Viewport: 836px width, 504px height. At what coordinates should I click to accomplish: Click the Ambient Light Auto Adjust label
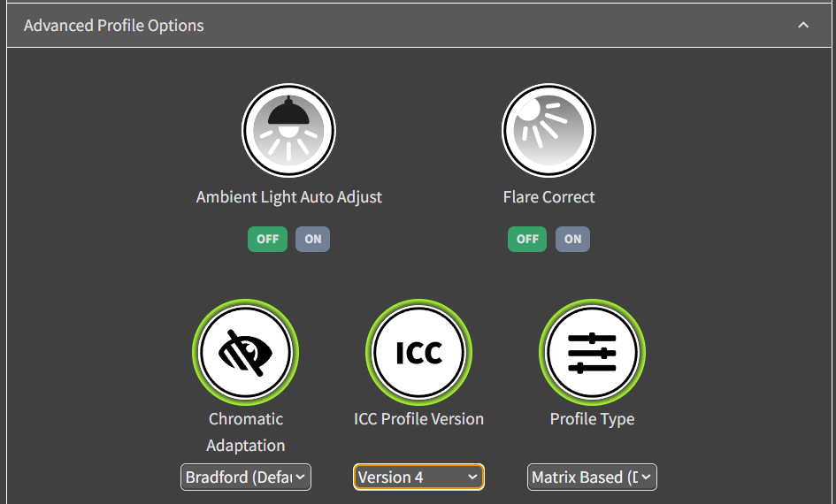click(288, 197)
